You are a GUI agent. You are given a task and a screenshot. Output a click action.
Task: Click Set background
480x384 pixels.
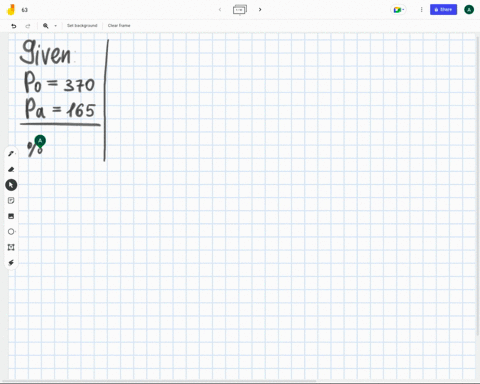click(x=82, y=26)
